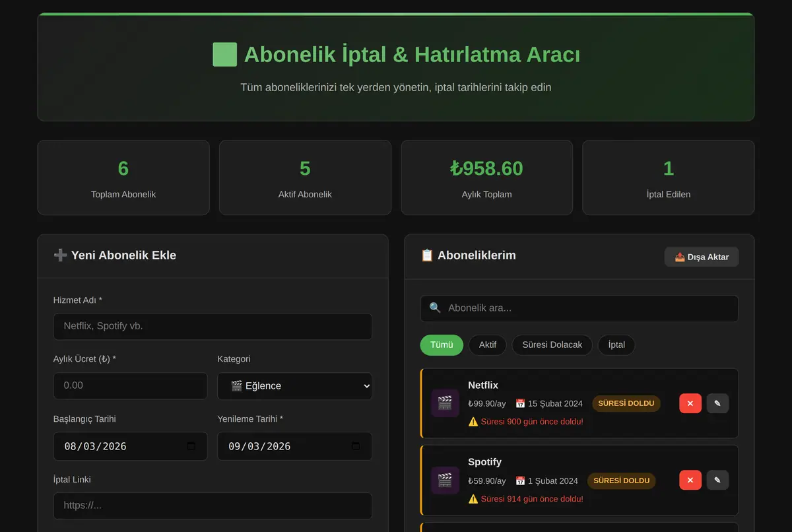Screen dimensions: 792x532
Task: Select the Tümü filter tab
Action: point(442,345)
